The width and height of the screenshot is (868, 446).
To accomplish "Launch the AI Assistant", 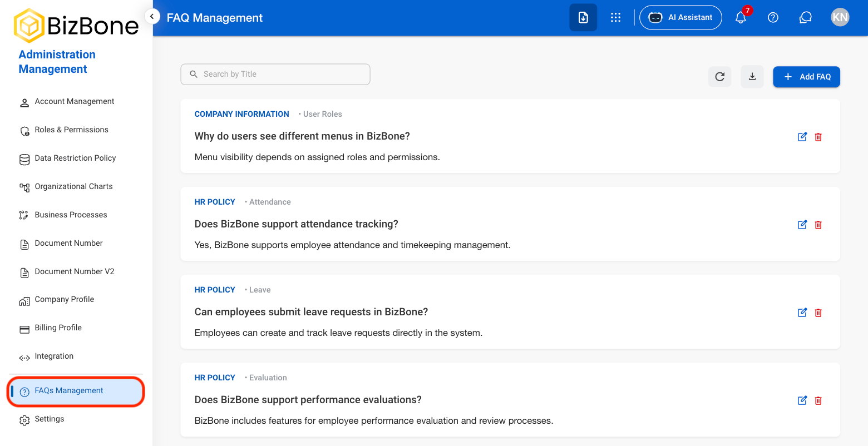I will pos(680,17).
